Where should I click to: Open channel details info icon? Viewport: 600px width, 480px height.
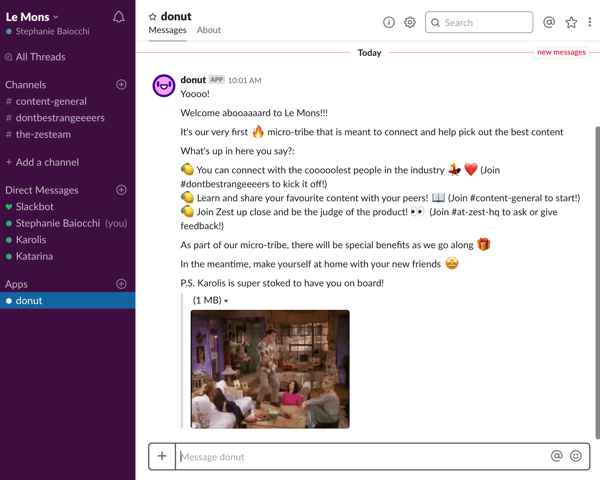tap(389, 22)
